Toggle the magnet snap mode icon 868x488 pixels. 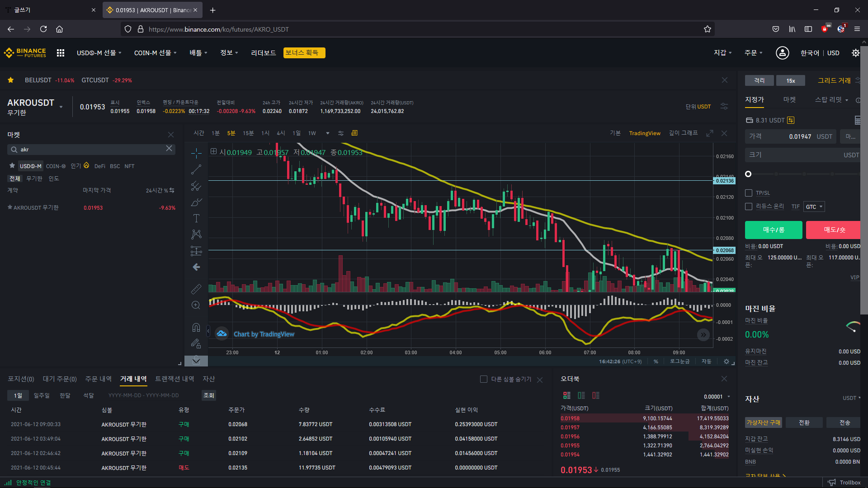(x=196, y=327)
